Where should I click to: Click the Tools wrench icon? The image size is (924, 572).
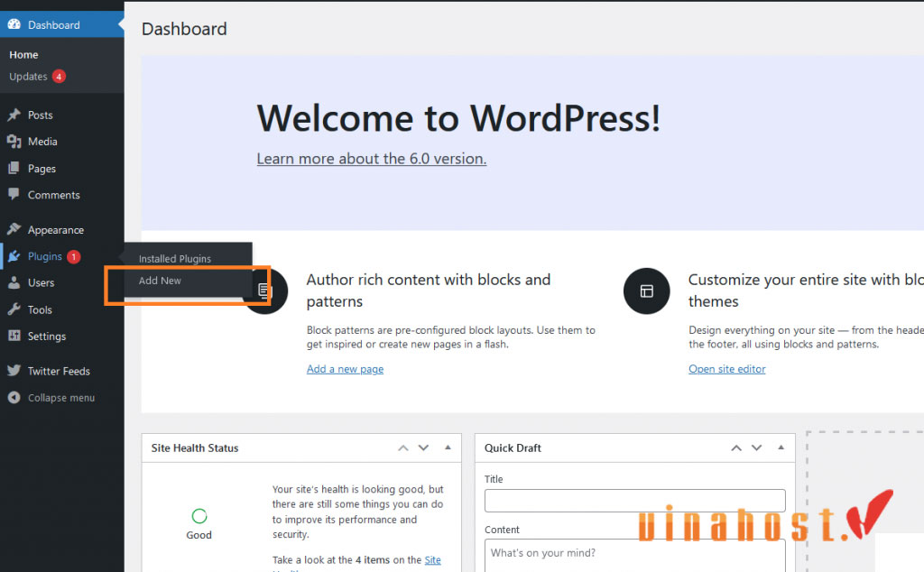pyautogui.click(x=14, y=309)
